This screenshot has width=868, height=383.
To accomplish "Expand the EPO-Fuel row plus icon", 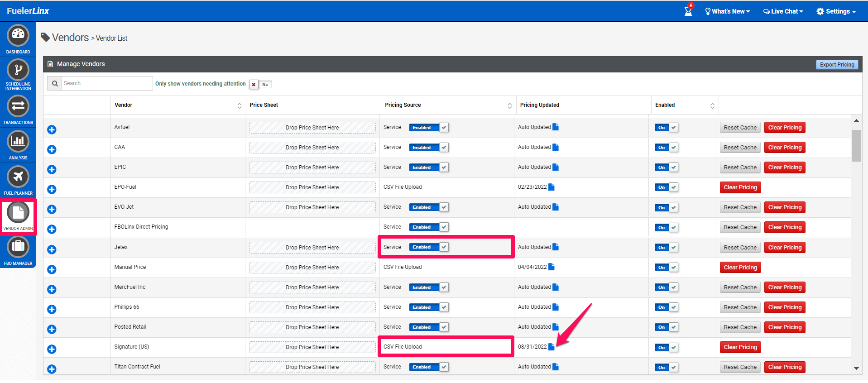I will pos(52,190).
